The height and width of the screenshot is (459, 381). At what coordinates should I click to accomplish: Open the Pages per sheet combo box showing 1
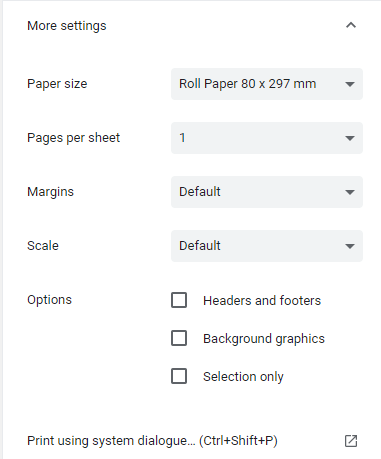tap(267, 138)
